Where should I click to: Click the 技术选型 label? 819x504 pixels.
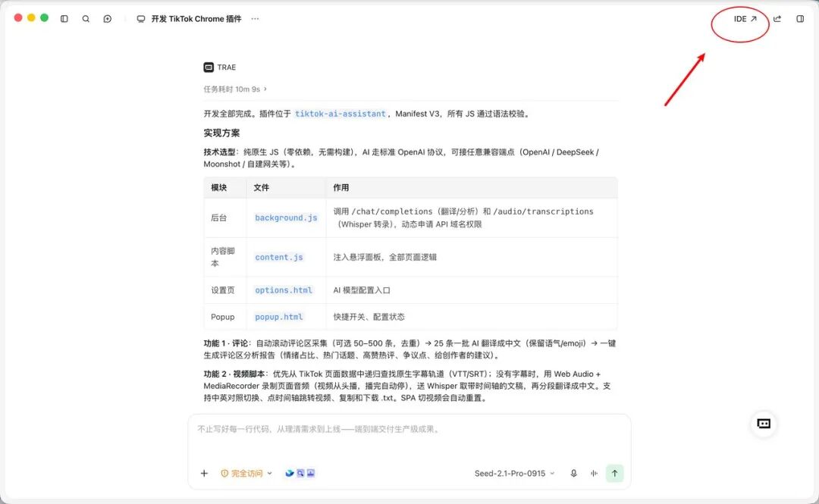coord(219,152)
